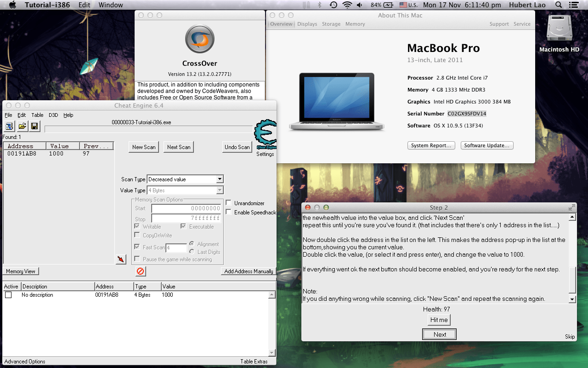Toggle the CopyOnWrite checkbox
588x368 pixels.
(137, 235)
